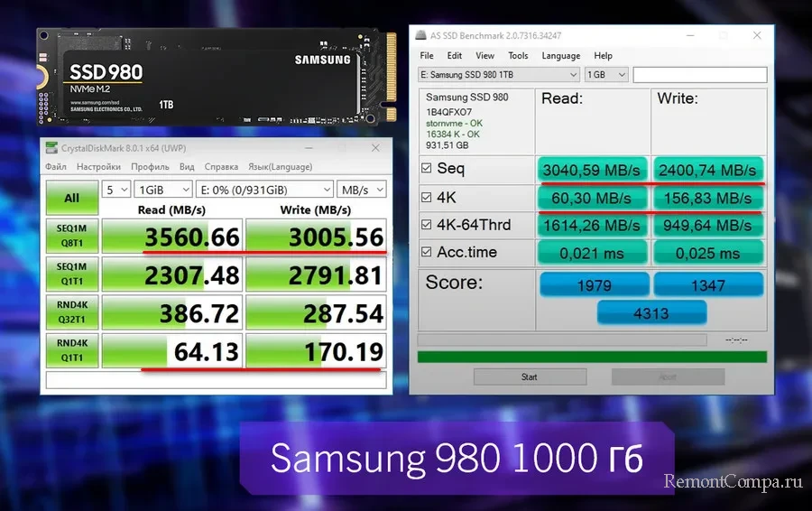The image size is (812, 511).
Task: Toggle the Seq test checkbox in AS SSD
Action: [426, 168]
